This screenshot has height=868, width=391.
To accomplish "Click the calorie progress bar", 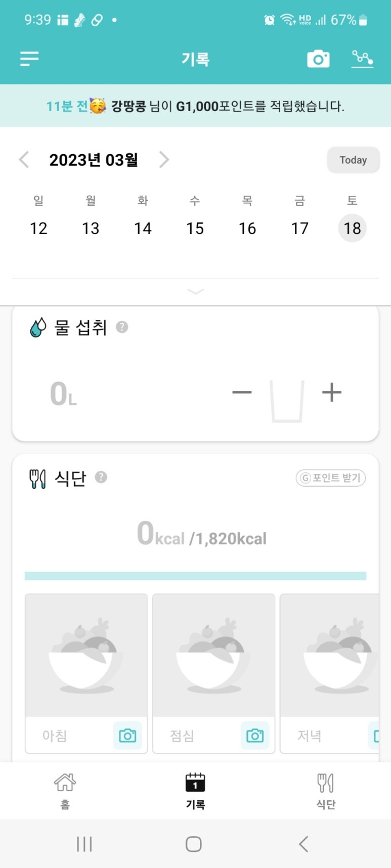I will click(195, 576).
